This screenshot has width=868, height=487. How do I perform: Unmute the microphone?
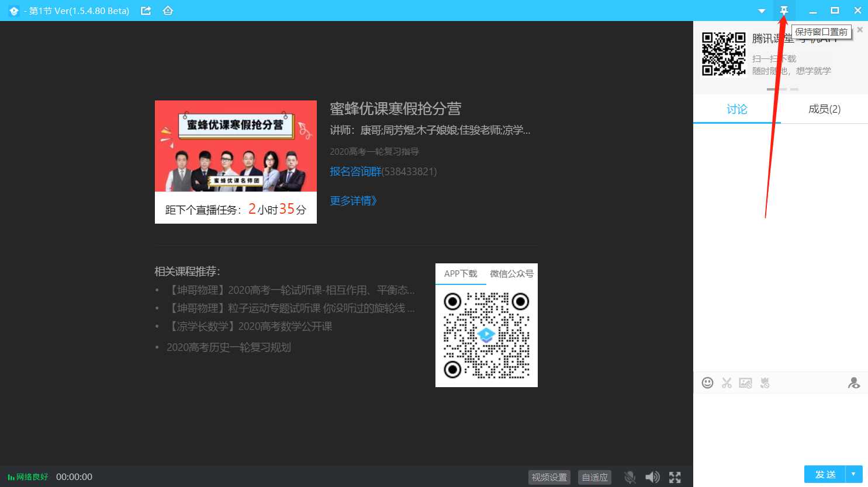click(x=630, y=476)
